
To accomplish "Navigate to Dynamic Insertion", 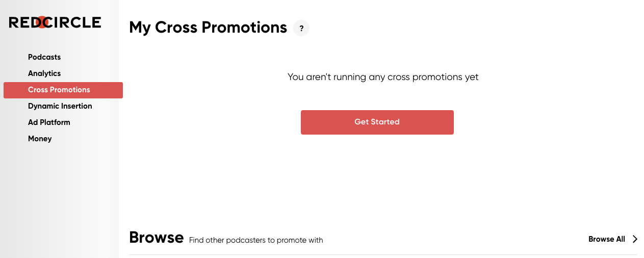I will tap(60, 106).
